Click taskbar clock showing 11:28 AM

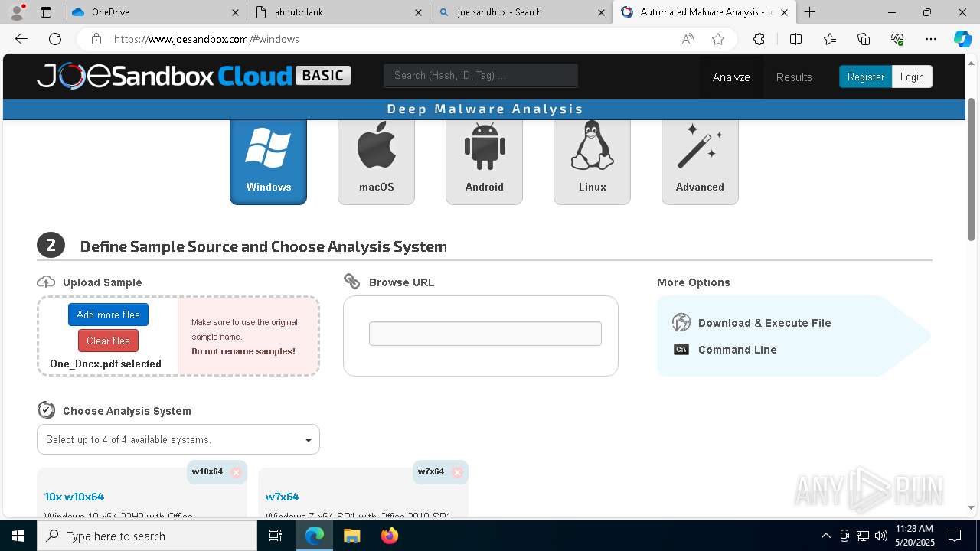[x=913, y=535]
